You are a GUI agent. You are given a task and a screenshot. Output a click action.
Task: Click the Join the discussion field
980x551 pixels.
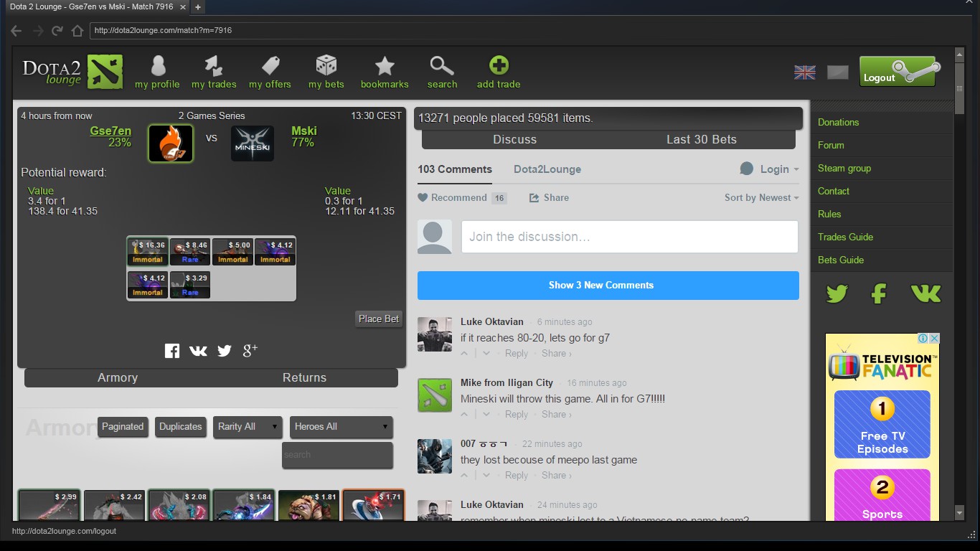coord(630,237)
